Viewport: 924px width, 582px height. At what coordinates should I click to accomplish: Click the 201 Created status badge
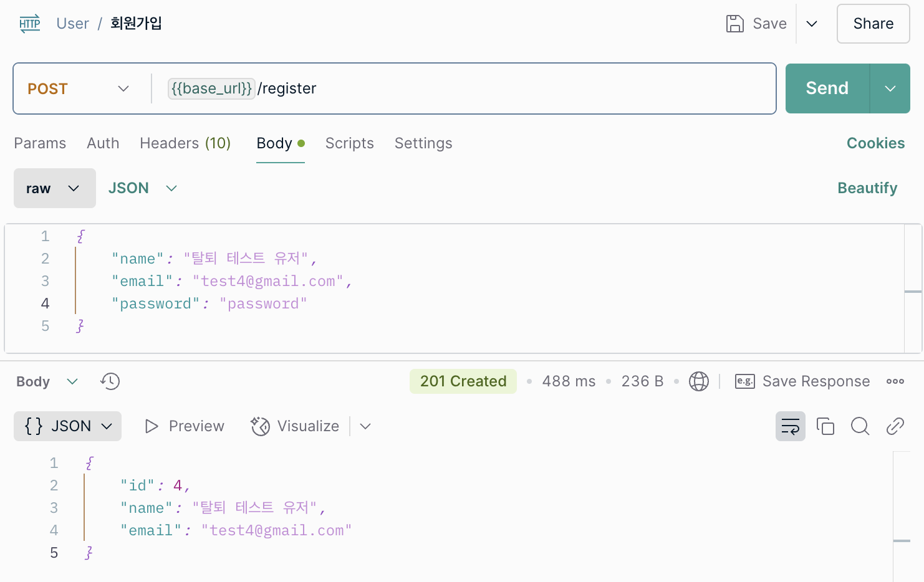point(463,381)
